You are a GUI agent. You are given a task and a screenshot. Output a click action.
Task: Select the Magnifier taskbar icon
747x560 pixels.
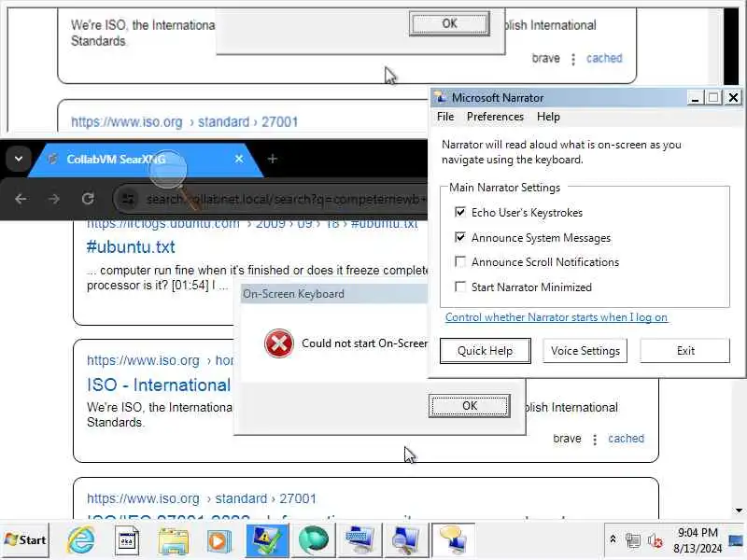pyautogui.click(x=406, y=540)
